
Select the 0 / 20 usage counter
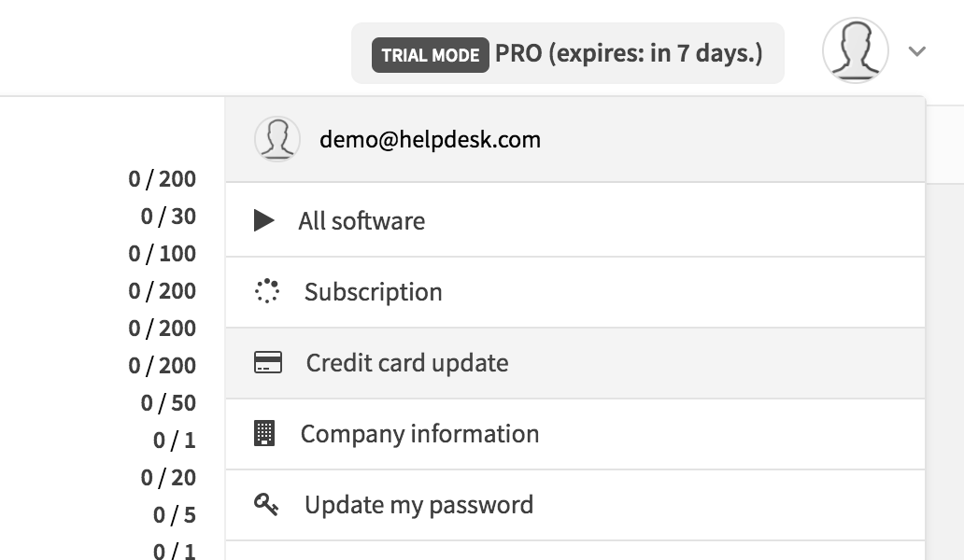click(x=168, y=478)
